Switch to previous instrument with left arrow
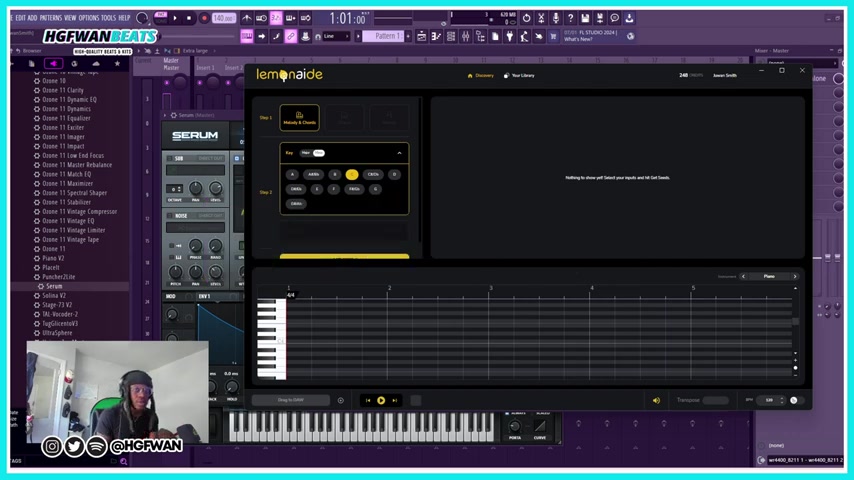Screen dimensions: 854x480 [x=743, y=277]
